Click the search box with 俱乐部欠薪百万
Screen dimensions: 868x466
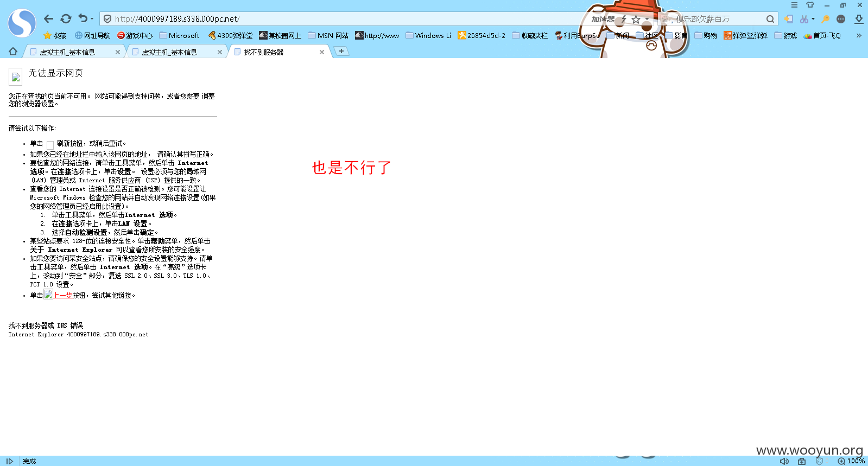718,19
